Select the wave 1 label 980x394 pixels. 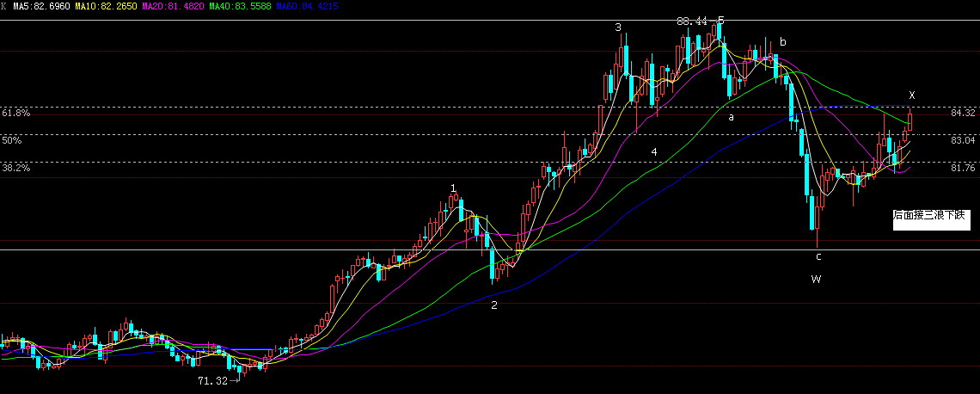click(x=453, y=188)
